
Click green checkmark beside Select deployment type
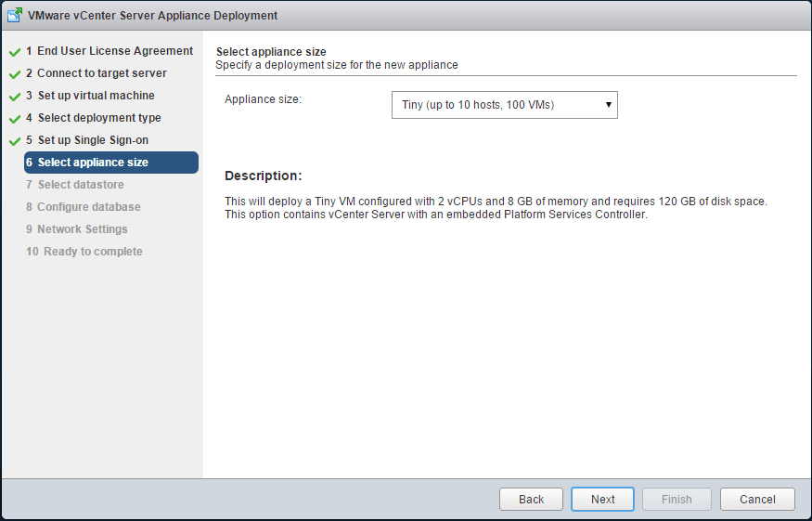pyautogui.click(x=15, y=119)
